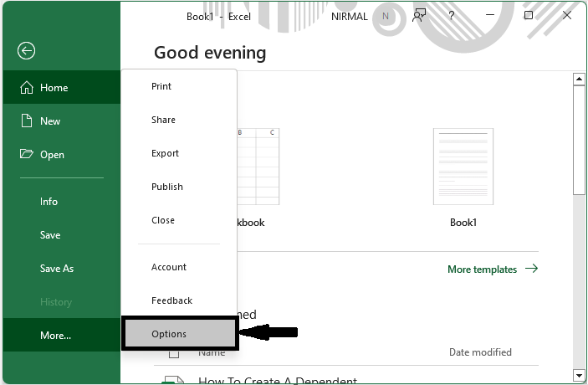Screen dimensions: 588x385
Task: Click the feedback person icon in title bar
Action: (419, 15)
